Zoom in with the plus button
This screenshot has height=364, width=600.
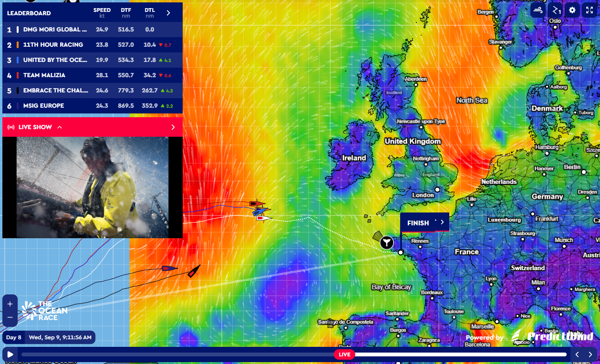tap(10, 304)
